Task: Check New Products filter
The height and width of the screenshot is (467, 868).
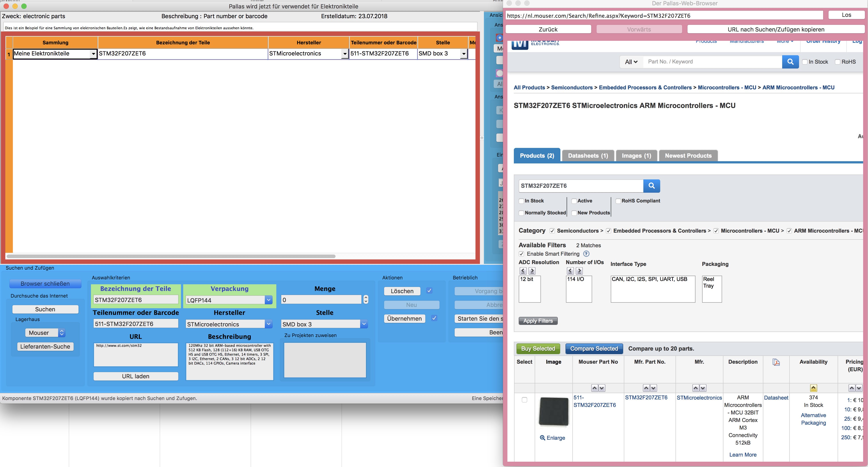Action: 574,213
